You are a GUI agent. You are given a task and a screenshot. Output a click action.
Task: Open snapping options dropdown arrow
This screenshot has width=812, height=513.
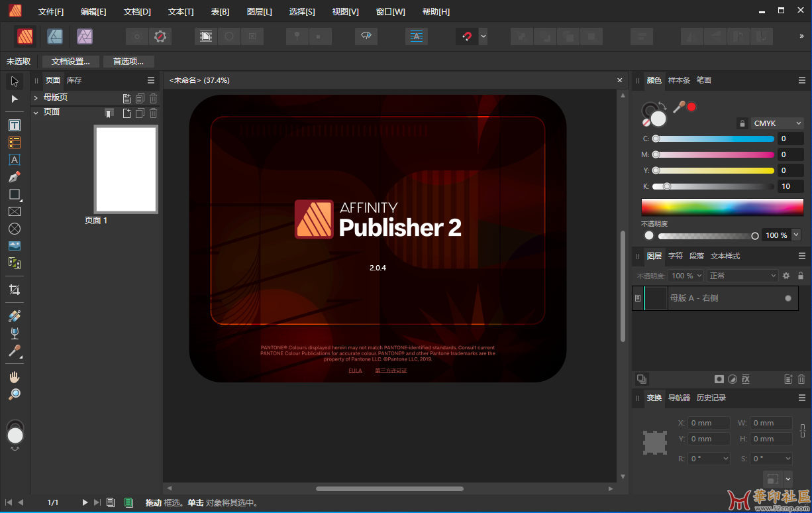(483, 36)
